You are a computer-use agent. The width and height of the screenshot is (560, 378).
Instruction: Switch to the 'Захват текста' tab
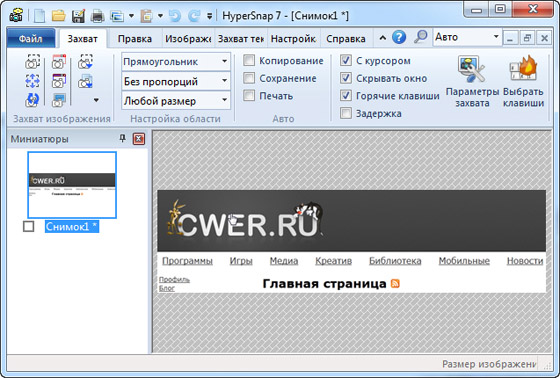click(x=241, y=39)
